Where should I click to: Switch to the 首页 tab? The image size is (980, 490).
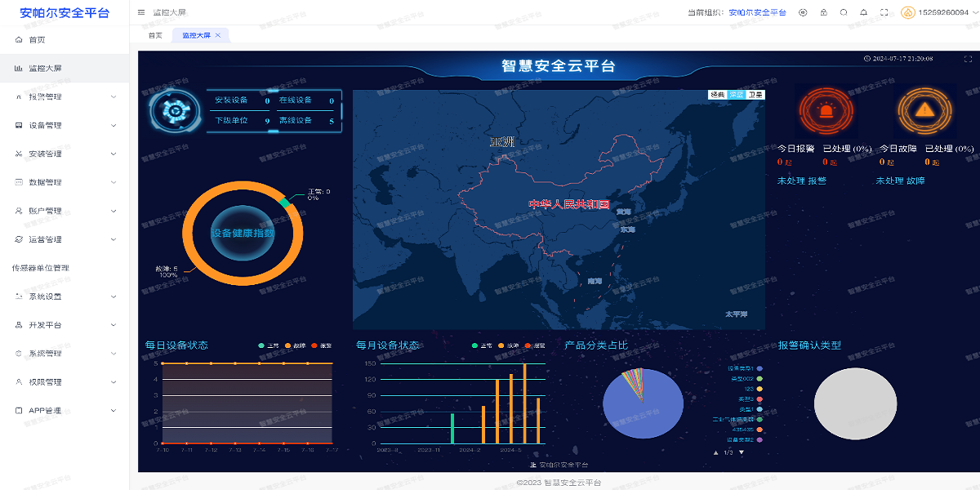click(155, 35)
